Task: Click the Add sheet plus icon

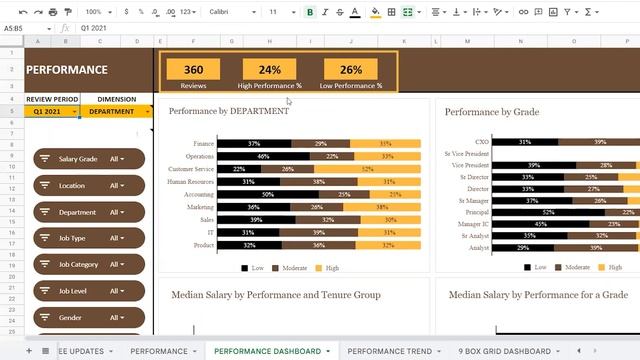Action: tap(29, 351)
